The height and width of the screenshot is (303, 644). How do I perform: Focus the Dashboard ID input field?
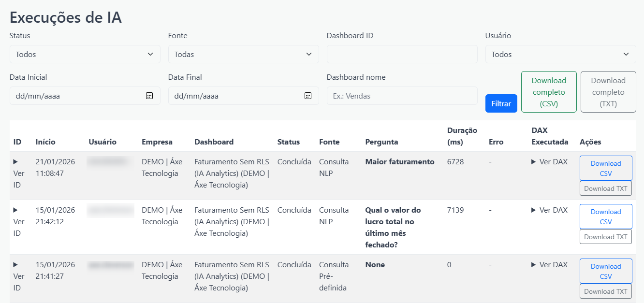coord(402,54)
